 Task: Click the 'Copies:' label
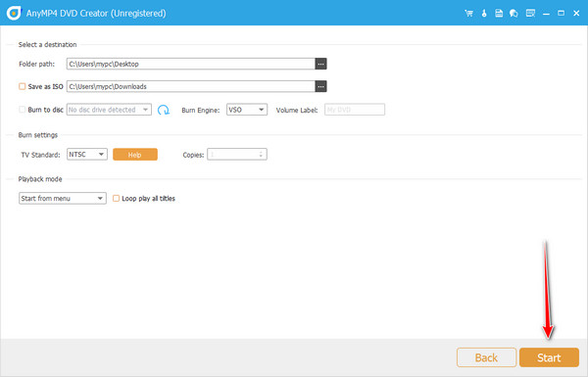pyautogui.click(x=193, y=155)
